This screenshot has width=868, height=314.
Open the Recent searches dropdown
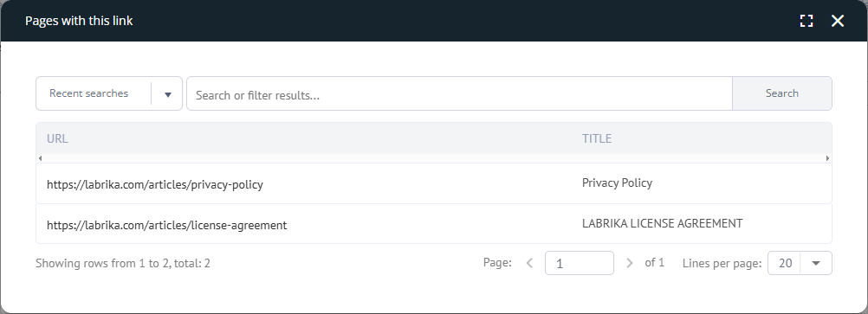click(109, 93)
